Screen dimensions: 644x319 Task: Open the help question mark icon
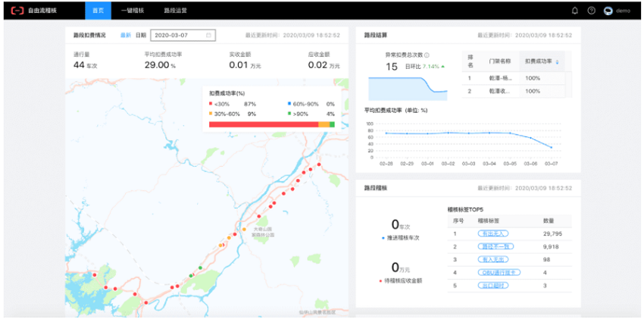click(x=591, y=11)
